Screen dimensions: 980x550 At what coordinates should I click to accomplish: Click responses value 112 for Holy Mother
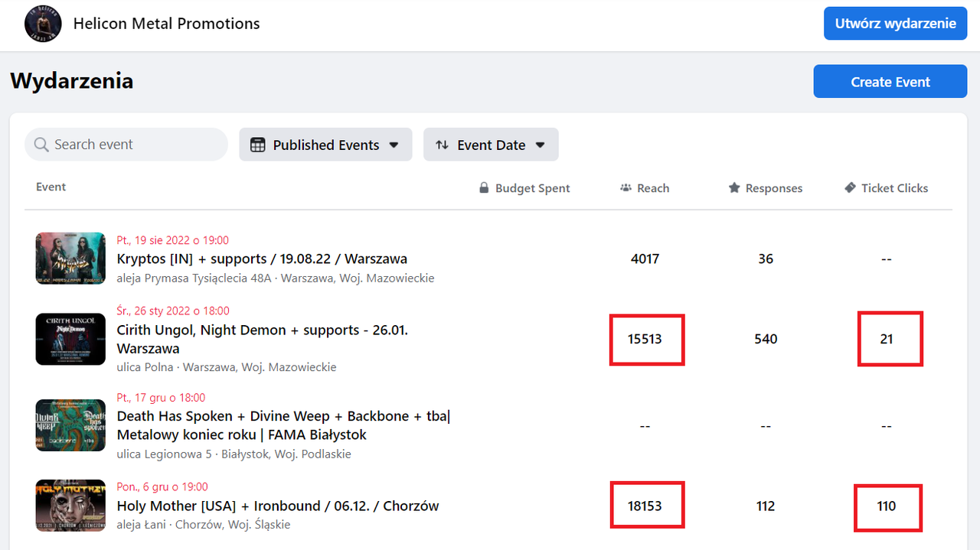point(766,506)
